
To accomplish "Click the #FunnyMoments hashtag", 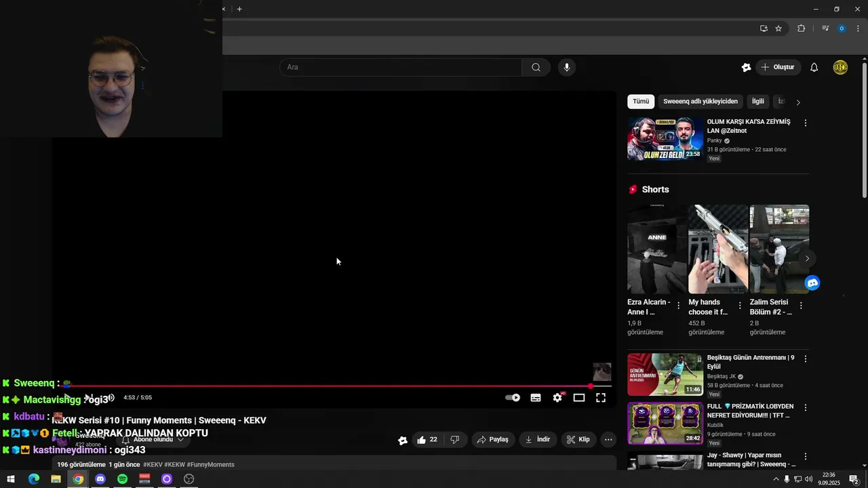I will click(210, 465).
